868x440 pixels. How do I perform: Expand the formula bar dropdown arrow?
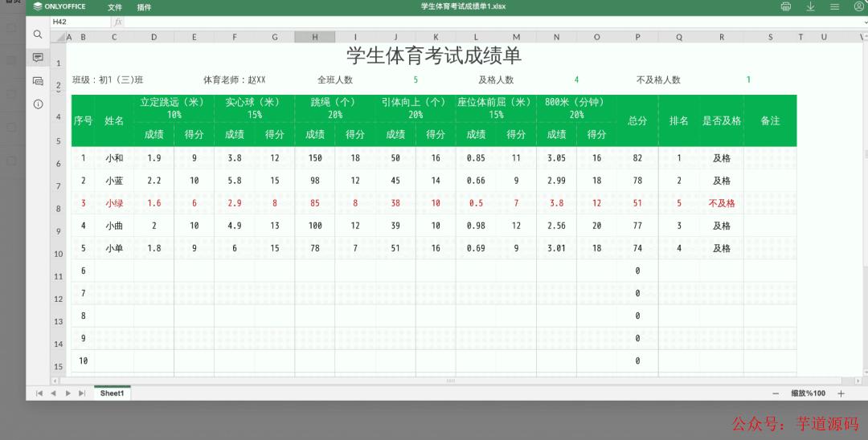pyautogui.click(x=866, y=22)
